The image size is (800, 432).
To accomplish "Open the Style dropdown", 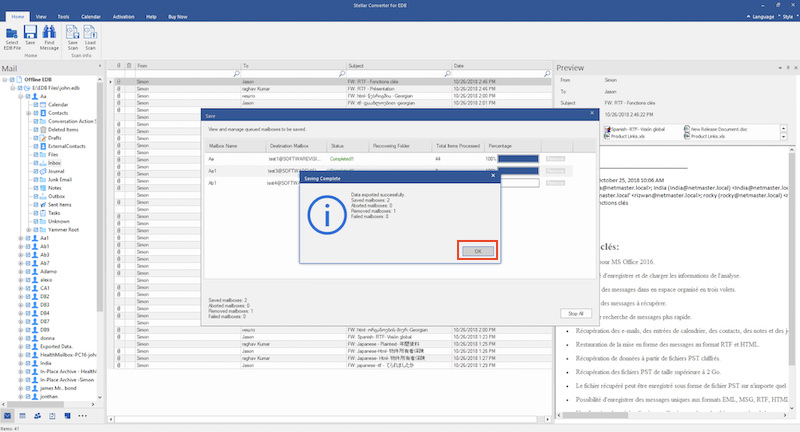I will click(x=789, y=17).
